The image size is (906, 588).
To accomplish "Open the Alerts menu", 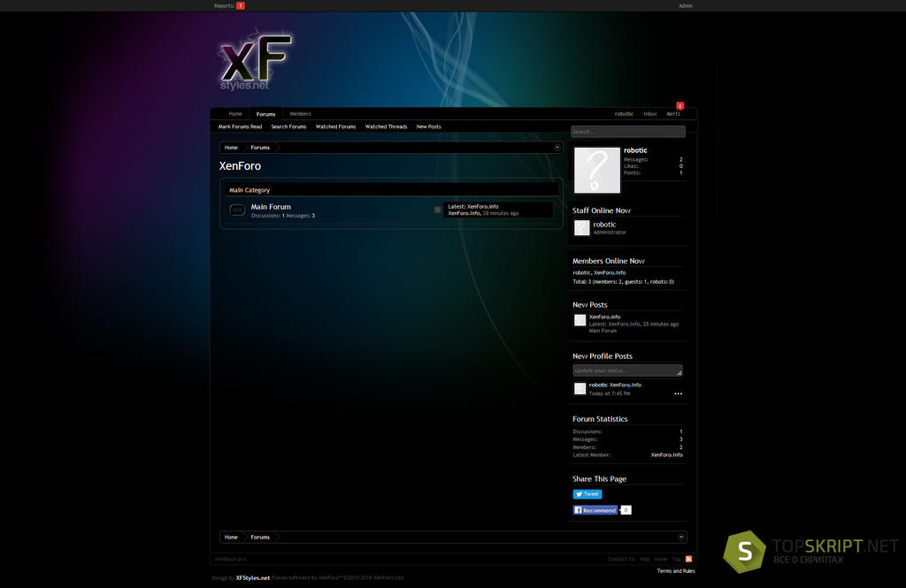I will click(x=673, y=114).
